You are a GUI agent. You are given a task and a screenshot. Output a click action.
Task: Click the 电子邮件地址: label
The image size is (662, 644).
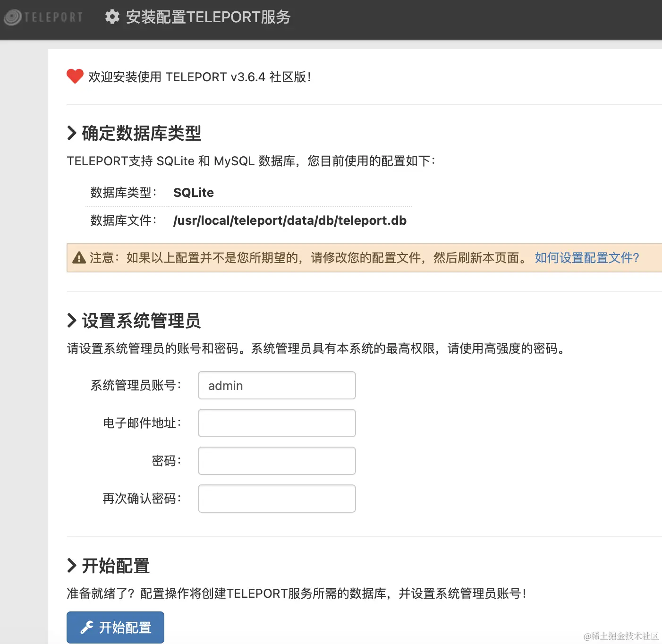point(142,423)
